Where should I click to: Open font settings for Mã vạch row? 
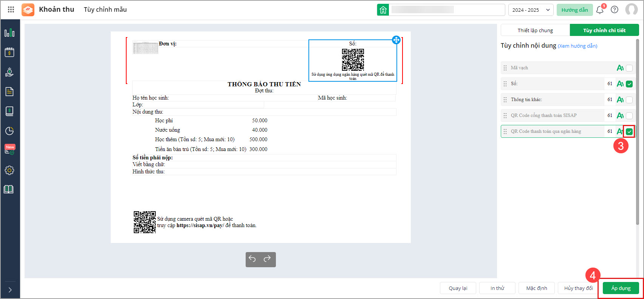(620, 68)
